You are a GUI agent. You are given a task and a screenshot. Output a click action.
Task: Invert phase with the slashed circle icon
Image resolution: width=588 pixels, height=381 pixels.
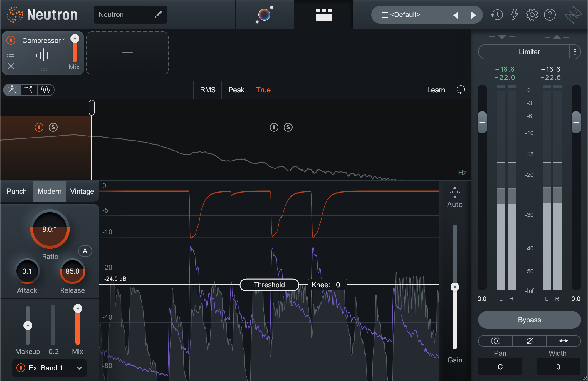coord(530,341)
